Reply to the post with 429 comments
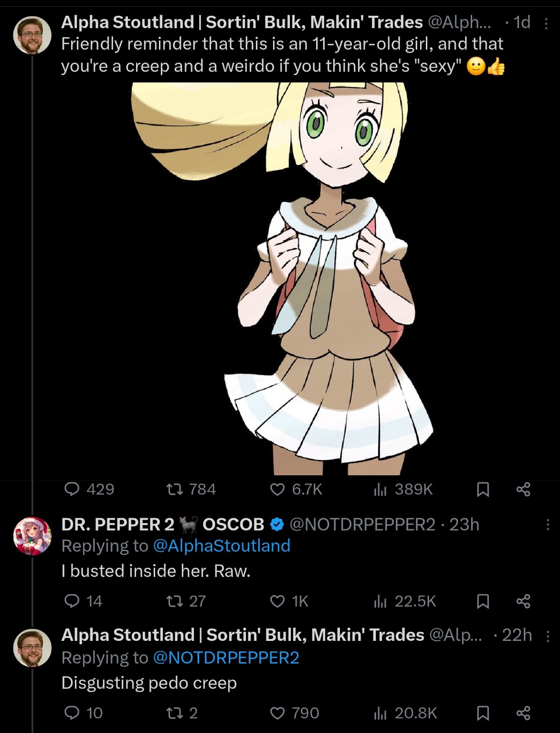This screenshot has width=560, height=733. click(x=72, y=489)
